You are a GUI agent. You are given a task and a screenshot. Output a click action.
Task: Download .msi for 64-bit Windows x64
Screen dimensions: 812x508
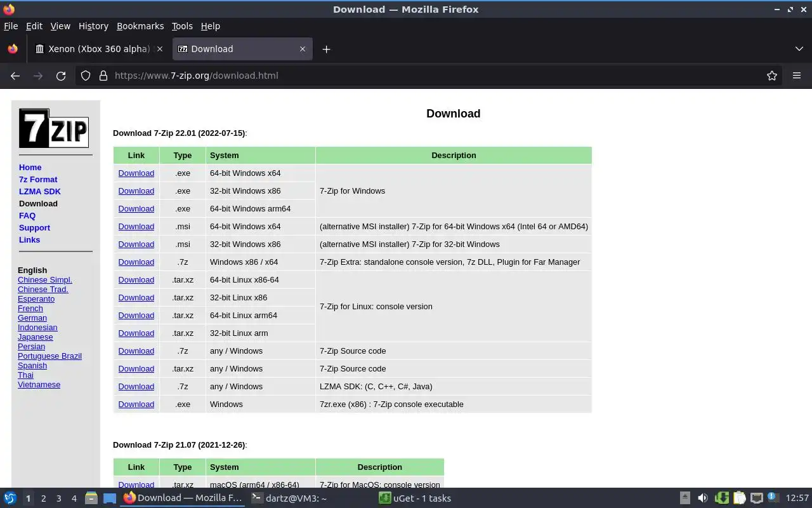click(136, 227)
